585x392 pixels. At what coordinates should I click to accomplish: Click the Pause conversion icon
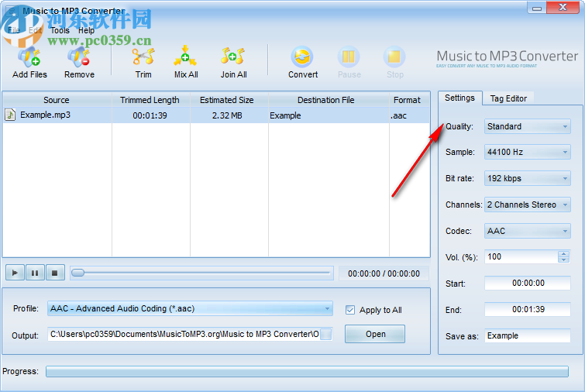click(349, 57)
